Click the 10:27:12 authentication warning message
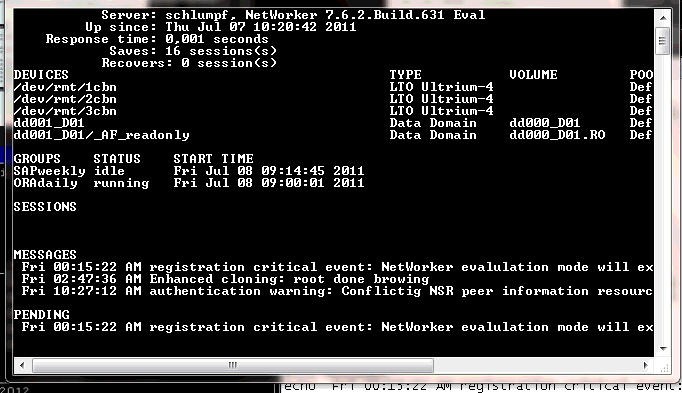The image size is (682, 393). (x=337, y=291)
